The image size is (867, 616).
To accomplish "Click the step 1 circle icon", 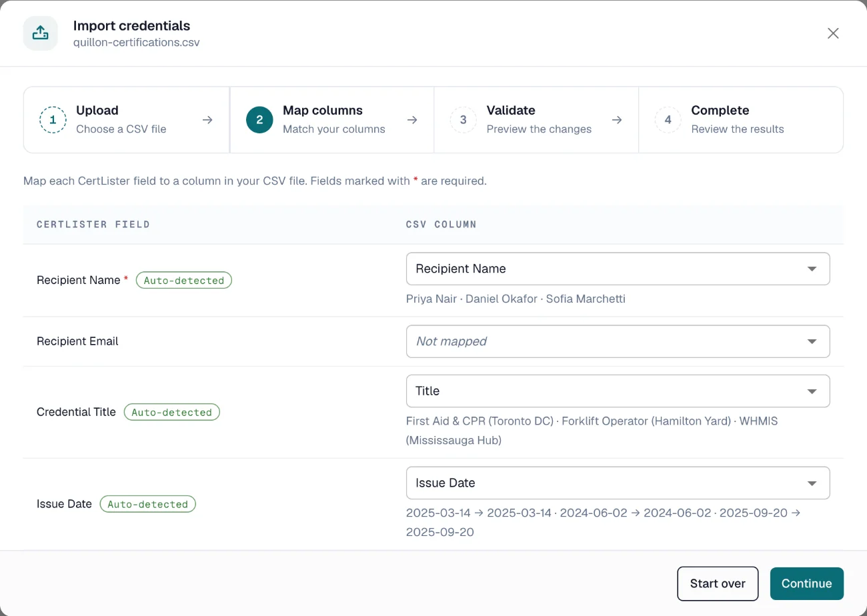I will click(x=53, y=120).
